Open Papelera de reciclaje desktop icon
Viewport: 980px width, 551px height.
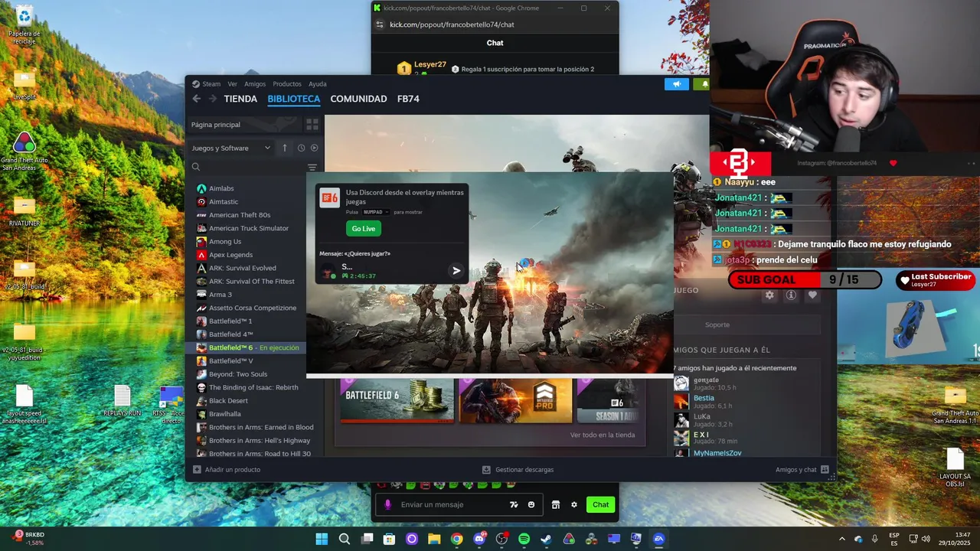[x=24, y=25]
